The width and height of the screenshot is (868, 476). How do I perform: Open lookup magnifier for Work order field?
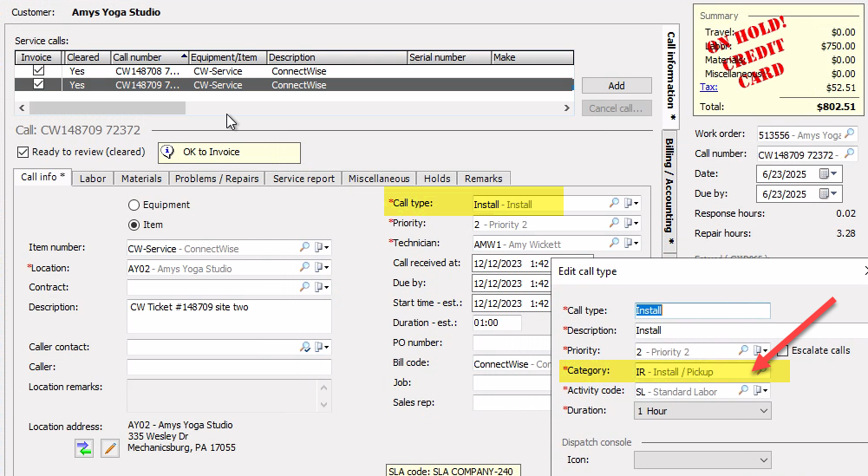click(x=850, y=134)
